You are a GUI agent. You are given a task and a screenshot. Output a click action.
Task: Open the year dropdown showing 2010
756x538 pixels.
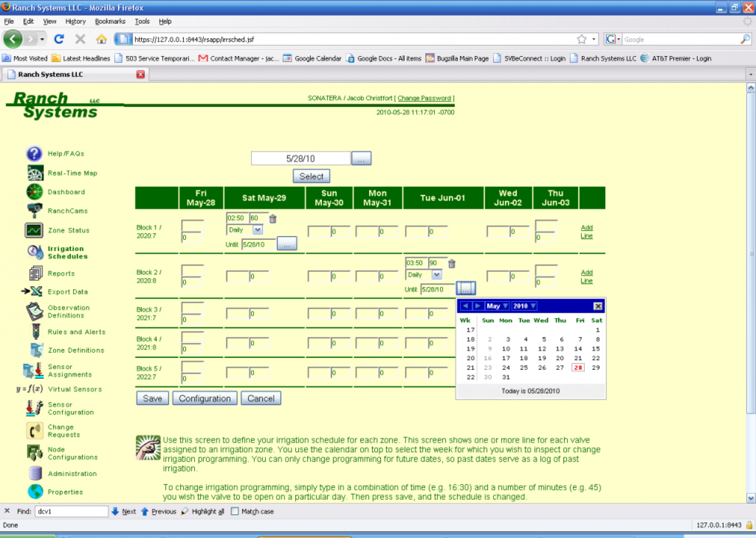(x=523, y=305)
